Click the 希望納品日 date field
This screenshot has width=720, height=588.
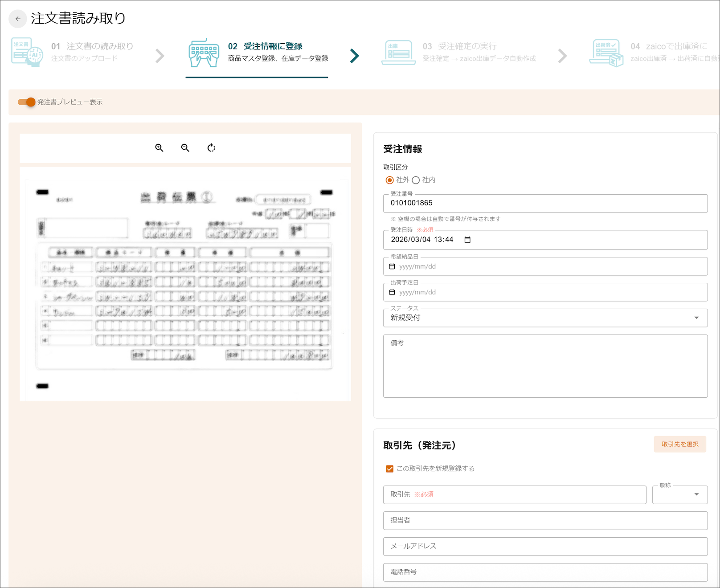pos(545,266)
